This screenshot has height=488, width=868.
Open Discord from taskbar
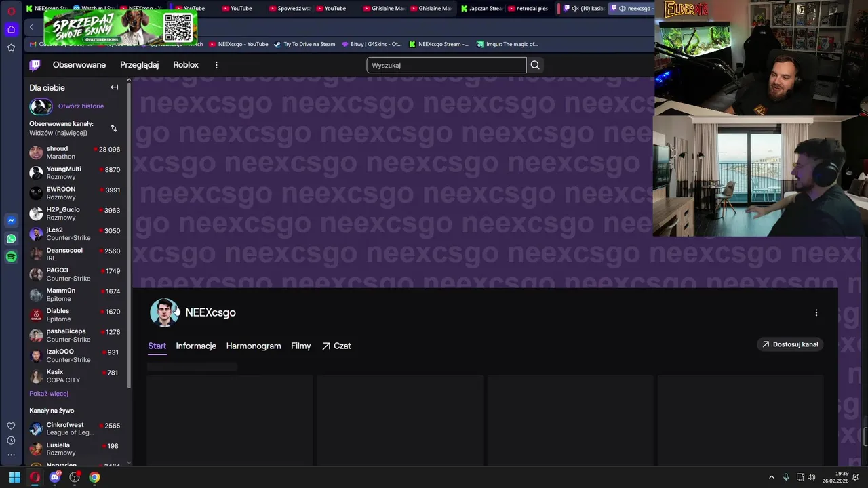point(55,477)
